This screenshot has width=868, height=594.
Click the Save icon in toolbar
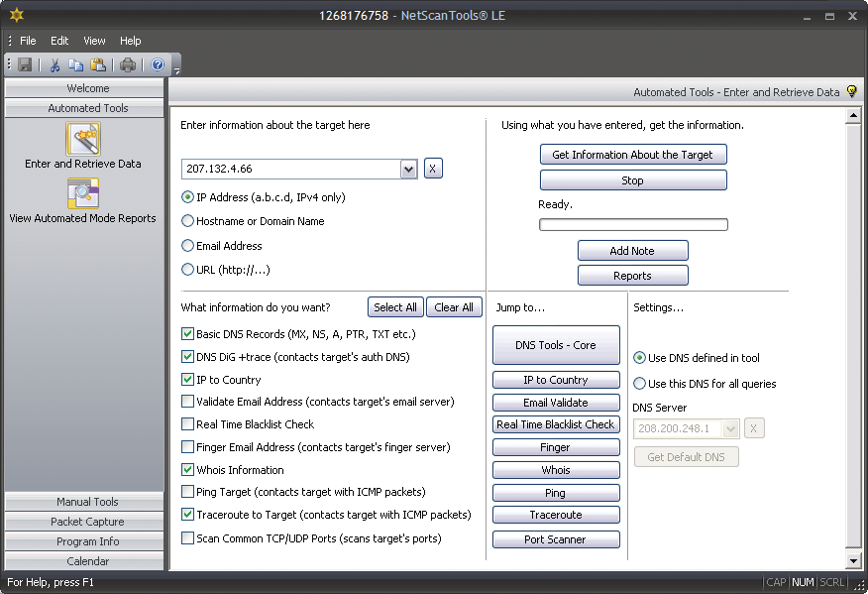25,65
